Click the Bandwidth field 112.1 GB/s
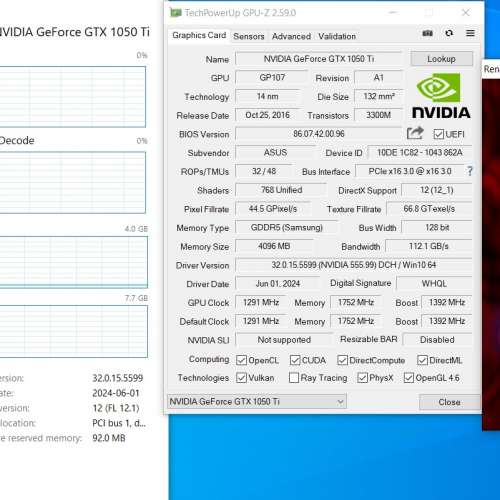This screenshot has width=500, height=500. tap(429, 246)
